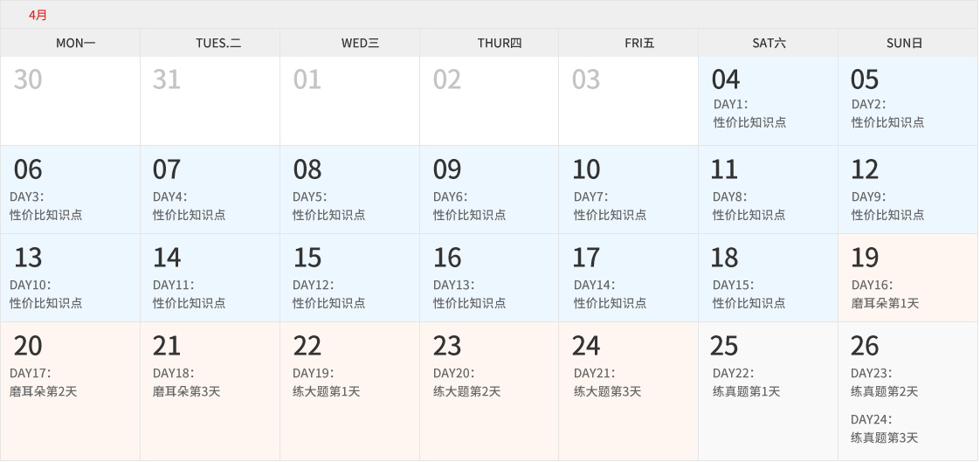Select the date 15 DAY12 cell
This screenshot has height=462, width=980.
coord(349,278)
